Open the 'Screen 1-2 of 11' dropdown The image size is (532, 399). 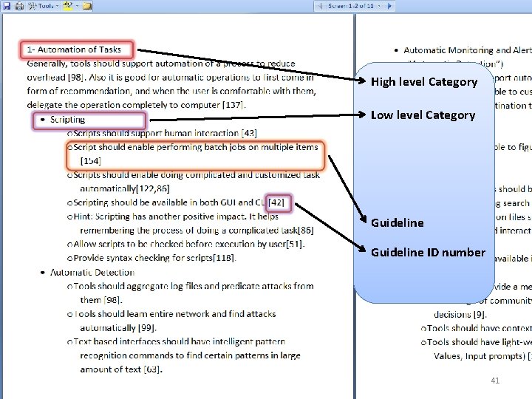354,6
